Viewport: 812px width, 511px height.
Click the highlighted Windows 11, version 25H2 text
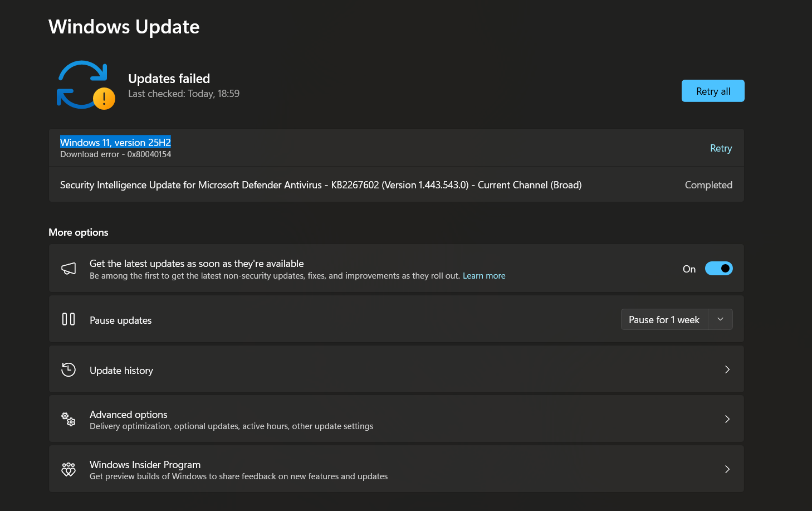115,142
